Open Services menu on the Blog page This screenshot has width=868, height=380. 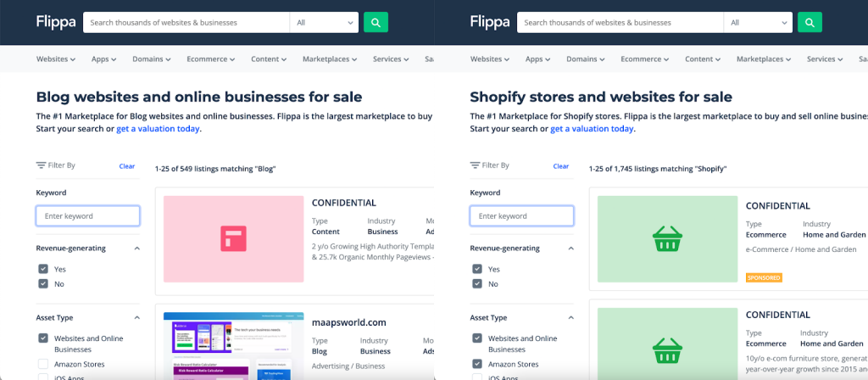pos(391,59)
